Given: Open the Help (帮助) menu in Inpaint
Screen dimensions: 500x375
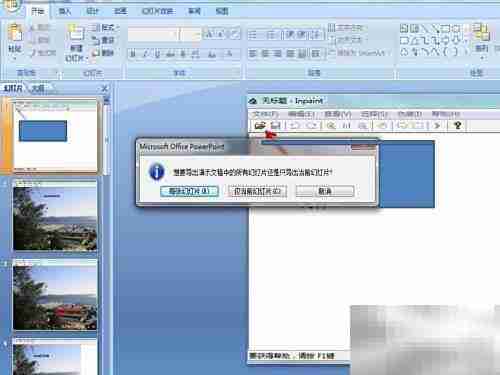Looking at the screenshot, I should click(x=446, y=114).
